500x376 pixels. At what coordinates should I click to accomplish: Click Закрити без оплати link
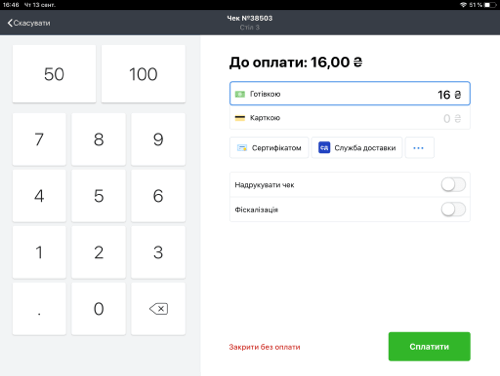pyautogui.click(x=264, y=347)
